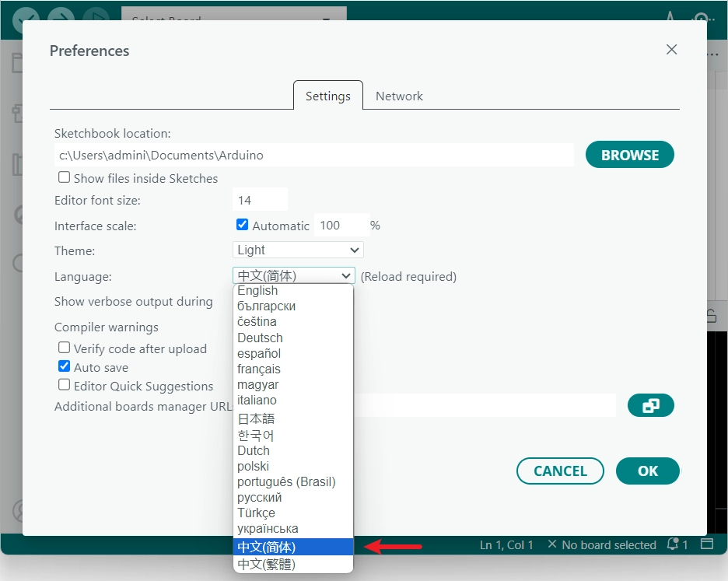
Task: Click the Verify checkmark toolbar button
Action: click(26, 17)
